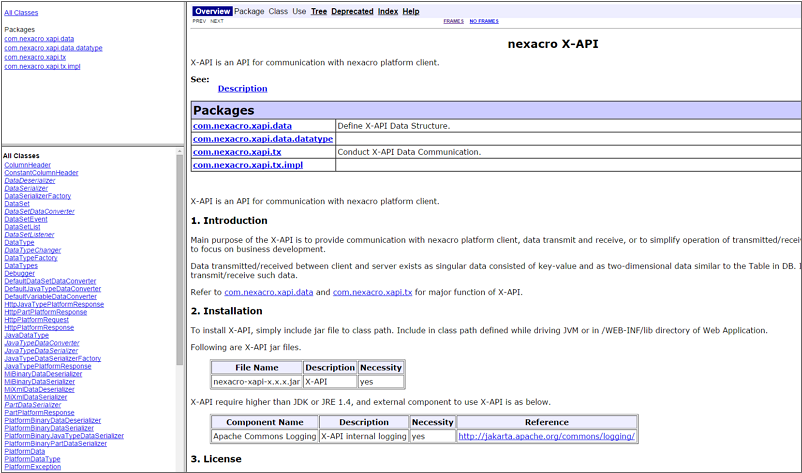Open the DataTypeChanger class
This screenshot has height=473, width=802.
[33, 250]
